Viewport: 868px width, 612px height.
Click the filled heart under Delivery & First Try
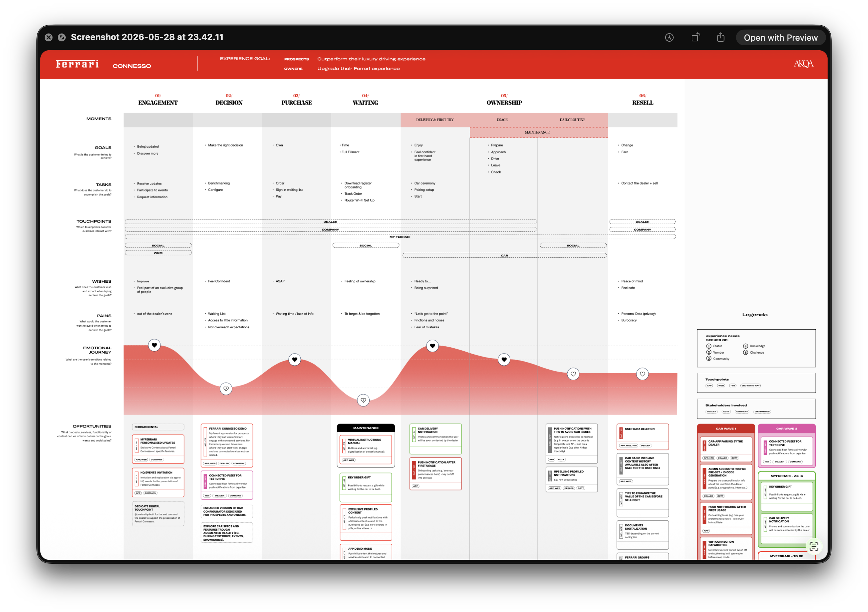(x=432, y=345)
